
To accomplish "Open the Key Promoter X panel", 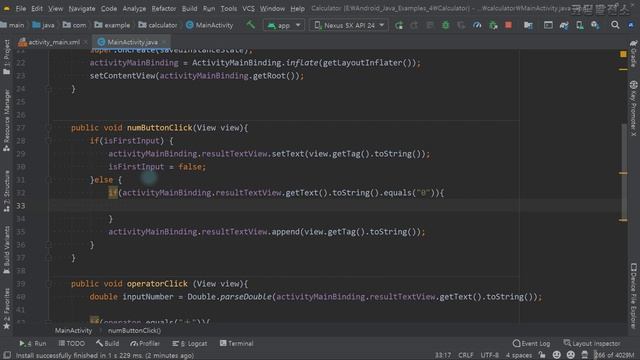I will [633, 109].
